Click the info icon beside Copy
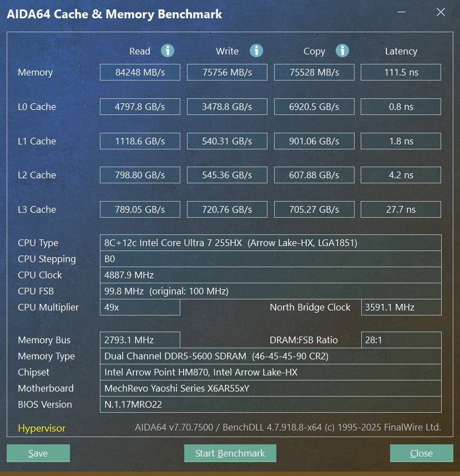 (x=342, y=51)
